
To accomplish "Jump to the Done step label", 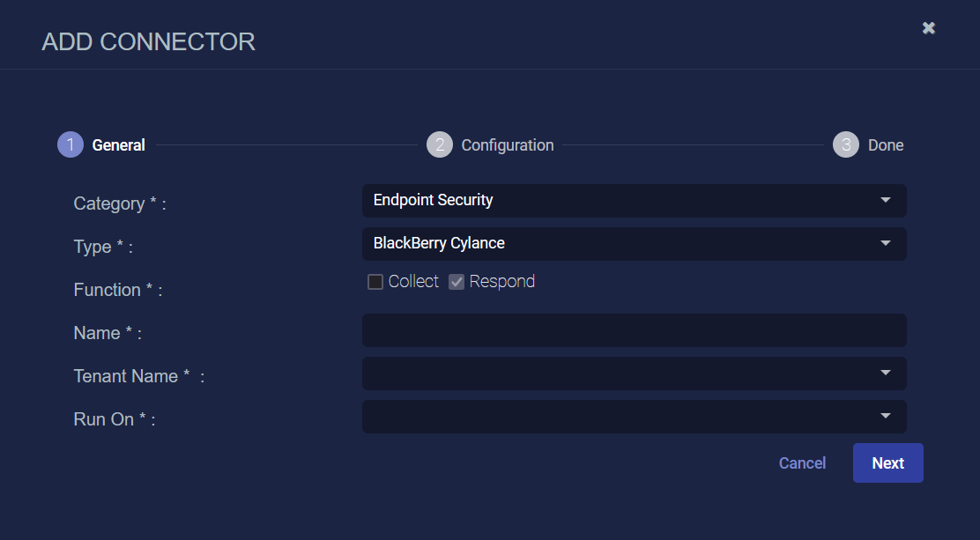I will tap(886, 145).
